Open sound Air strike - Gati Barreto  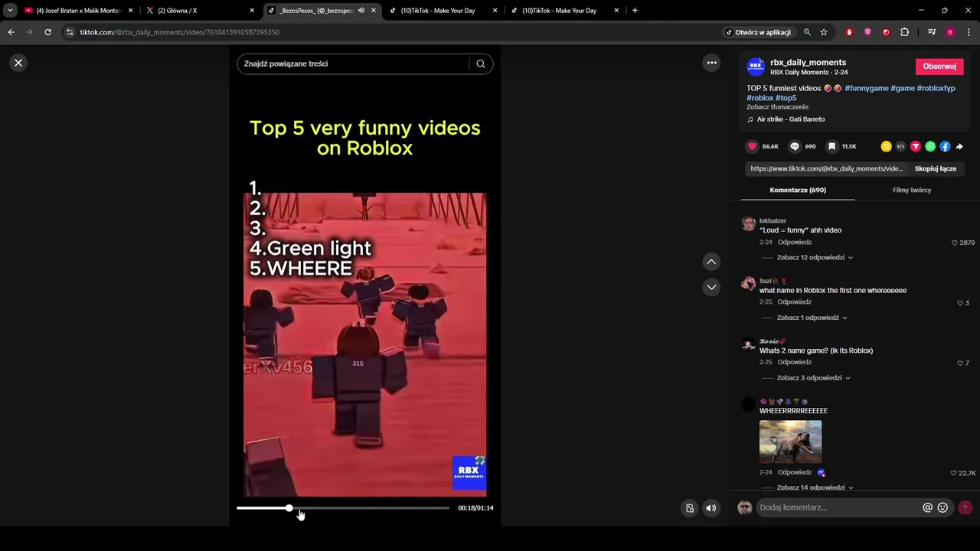[x=790, y=119]
